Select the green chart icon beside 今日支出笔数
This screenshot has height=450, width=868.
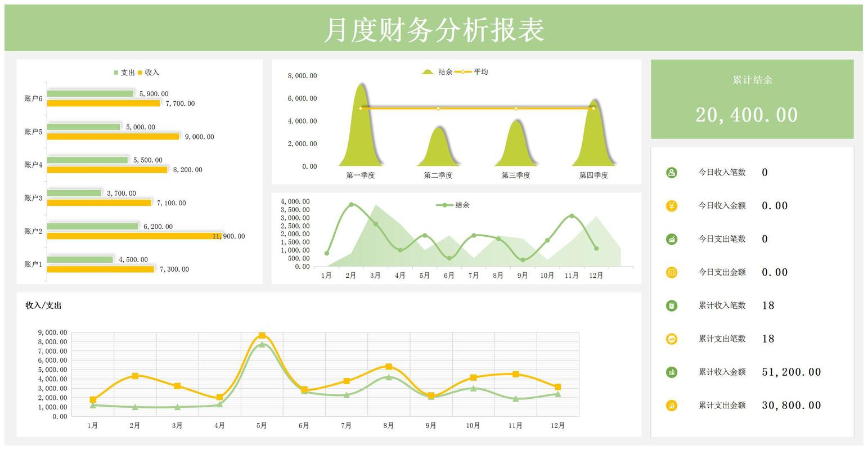[x=671, y=239]
